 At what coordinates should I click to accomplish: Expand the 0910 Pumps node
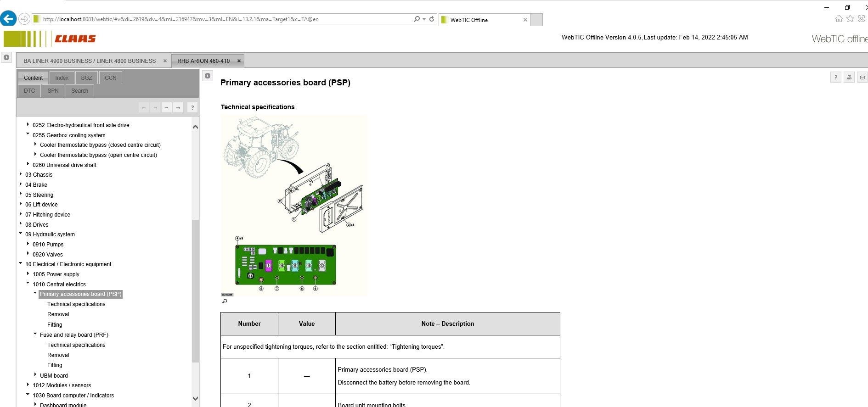coord(28,244)
